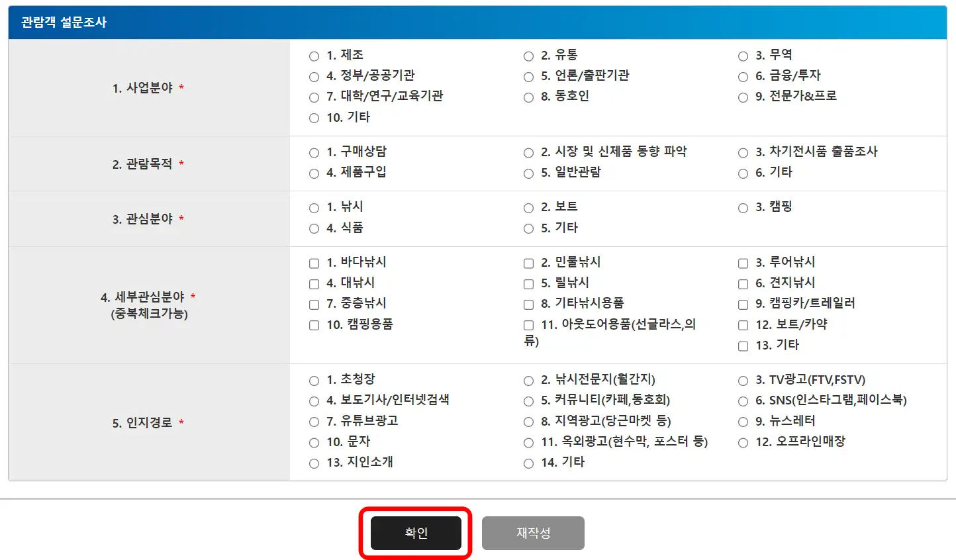
Task: Select '13. 지인소개' in 인지경로
Action: point(313,463)
